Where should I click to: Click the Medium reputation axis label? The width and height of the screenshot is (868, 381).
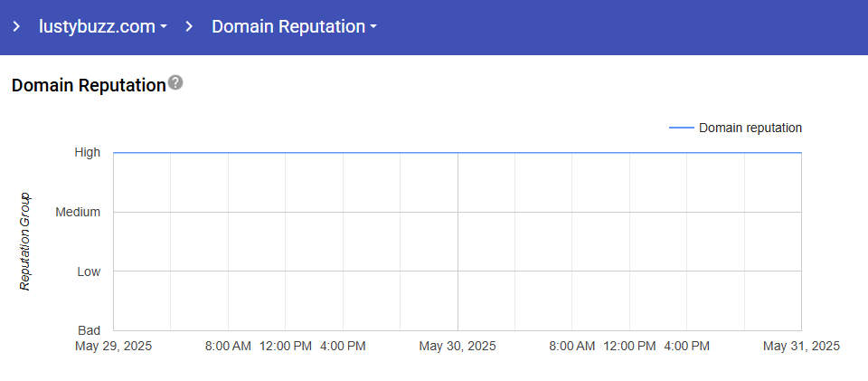(78, 212)
